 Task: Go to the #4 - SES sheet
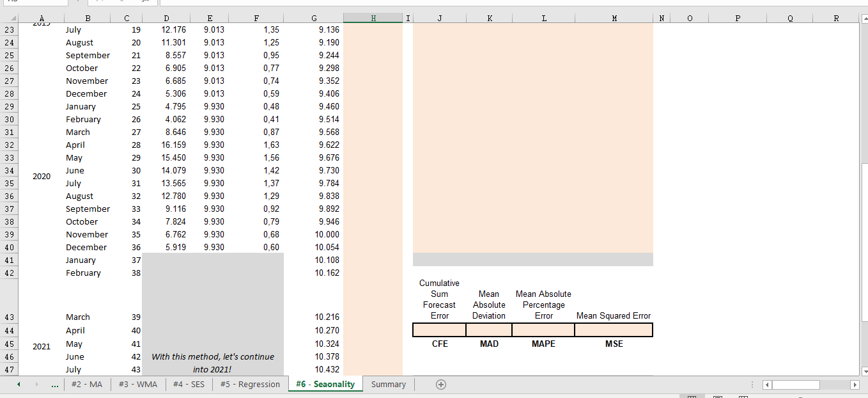pyautogui.click(x=189, y=385)
